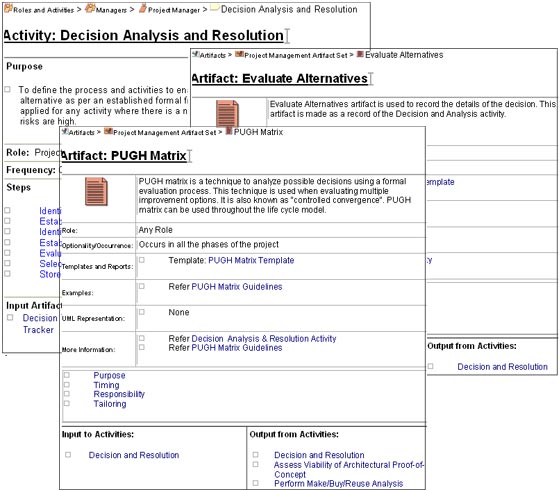Open Decision and Resolution under PUGH Output from Activities
Screen dimensions: 560x491
tap(319, 455)
